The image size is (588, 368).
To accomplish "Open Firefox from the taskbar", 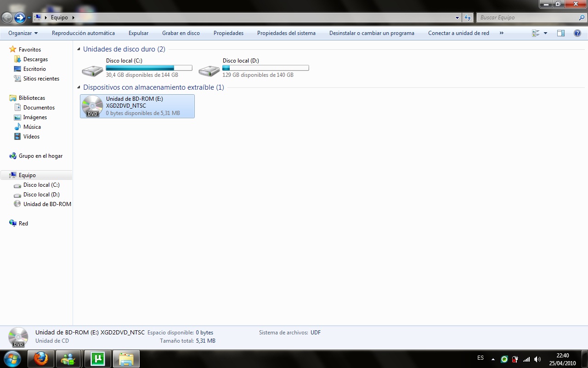I will pyautogui.click(x=41, y=359).
